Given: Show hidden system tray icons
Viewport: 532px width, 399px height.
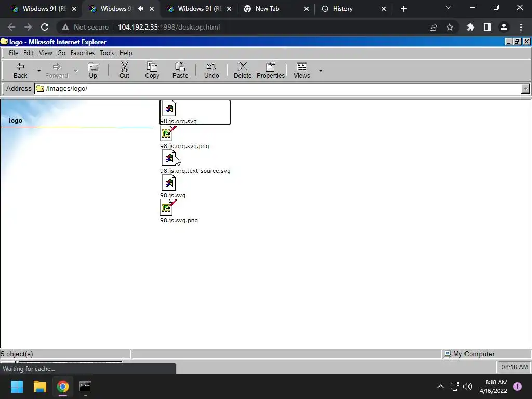Looking at the screenshot, I should 441,387.
